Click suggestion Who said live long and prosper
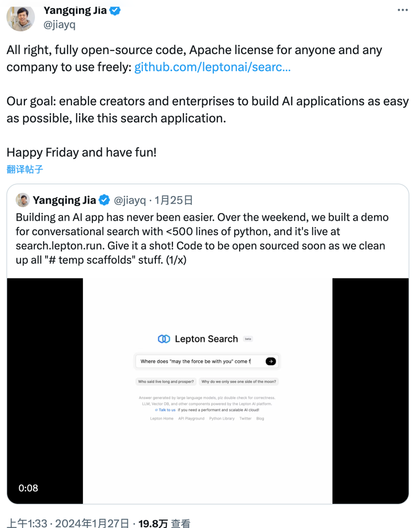 (x=165, y=381)
